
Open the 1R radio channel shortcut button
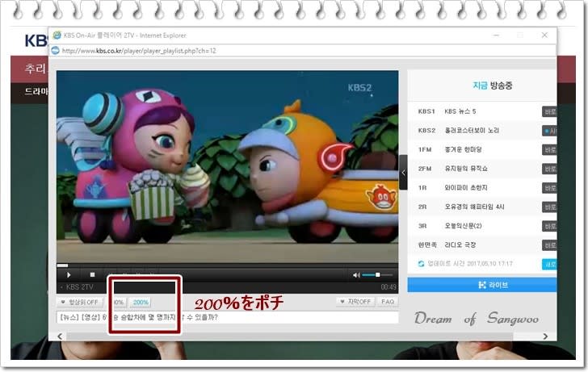(x=550, y=188)
